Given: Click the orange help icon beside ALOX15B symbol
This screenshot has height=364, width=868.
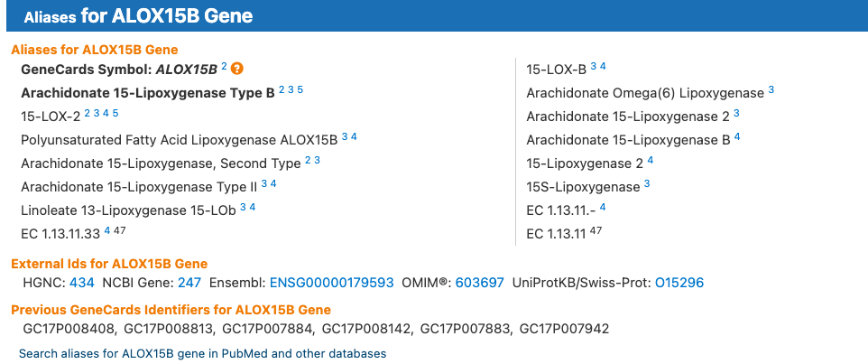Looking at the screenshot, I should click(x=237, y=69).
